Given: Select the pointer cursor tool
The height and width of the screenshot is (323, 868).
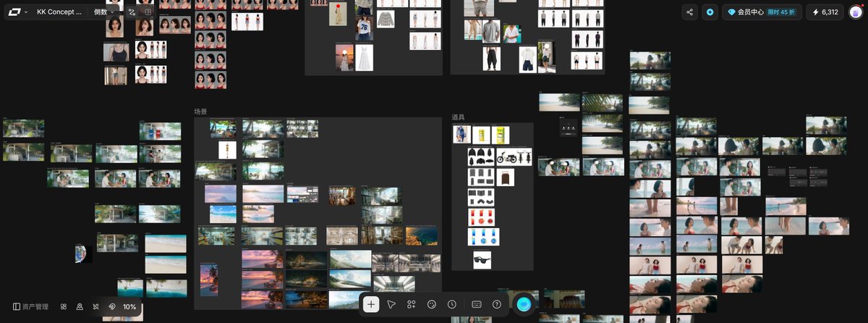Looking at the screenshot, I should [x=391, y=304].
